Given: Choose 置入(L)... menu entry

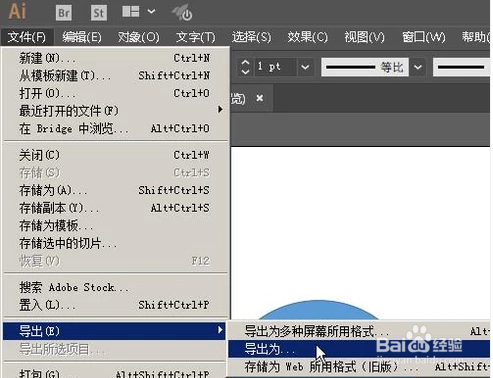Looking at the screenshot, I should point(115,305).
